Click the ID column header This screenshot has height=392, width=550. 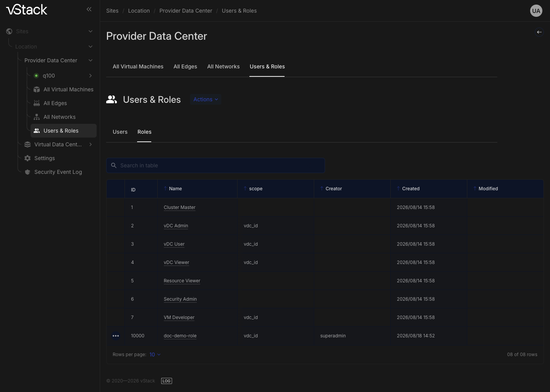click(x=133, y=190)
